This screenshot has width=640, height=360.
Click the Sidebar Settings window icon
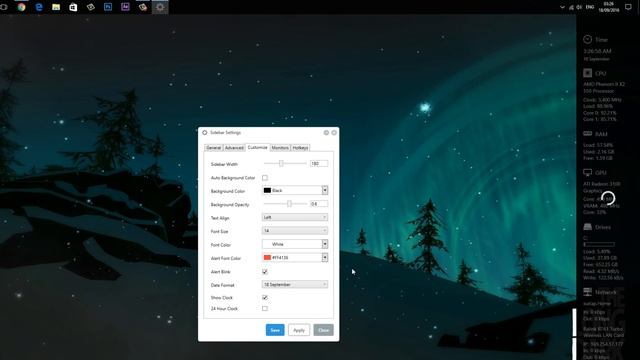[204, 133]
